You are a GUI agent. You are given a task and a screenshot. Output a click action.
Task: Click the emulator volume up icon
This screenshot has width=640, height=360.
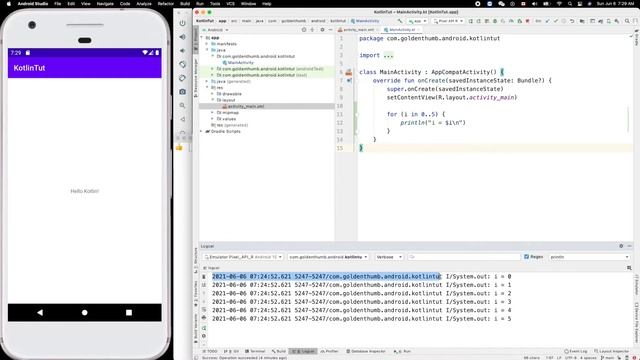[x=182, y=37]
